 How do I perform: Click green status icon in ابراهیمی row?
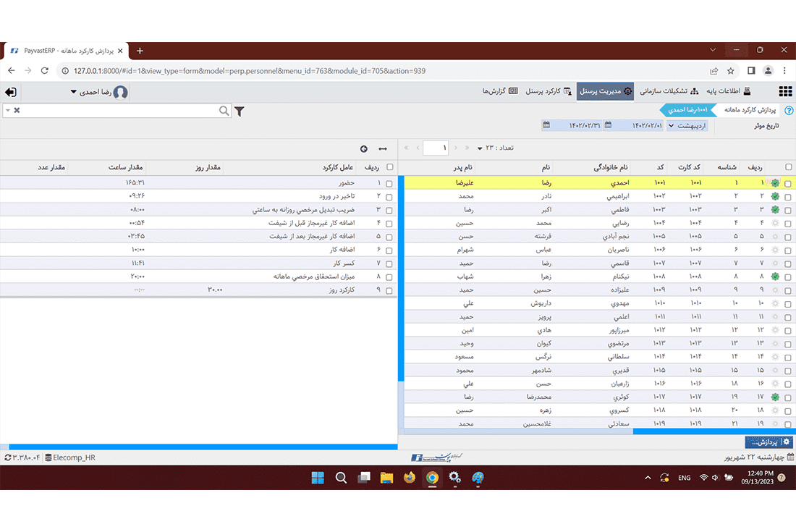coord(776,197)
